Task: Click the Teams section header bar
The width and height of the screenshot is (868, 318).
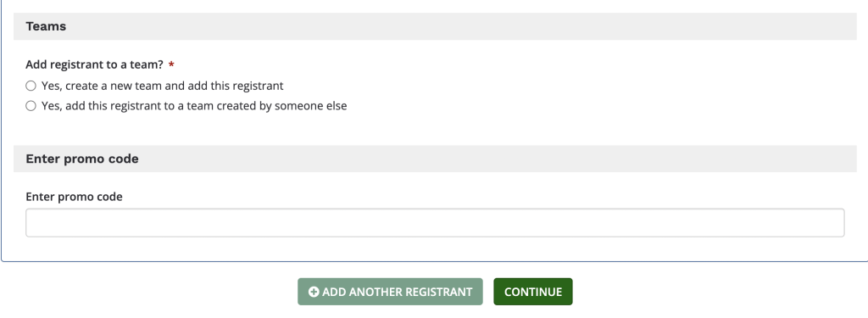Action: click(x=435, y=26)
